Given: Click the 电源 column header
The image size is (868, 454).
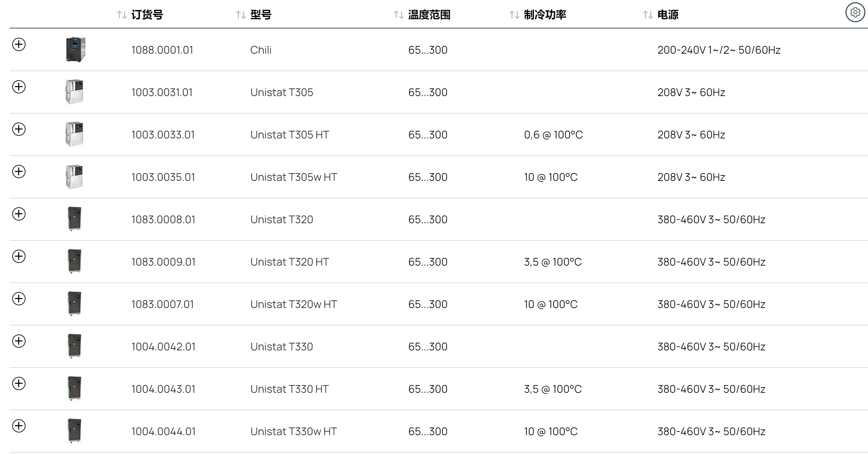Looking at the screenshot, I should pos(668,15).
